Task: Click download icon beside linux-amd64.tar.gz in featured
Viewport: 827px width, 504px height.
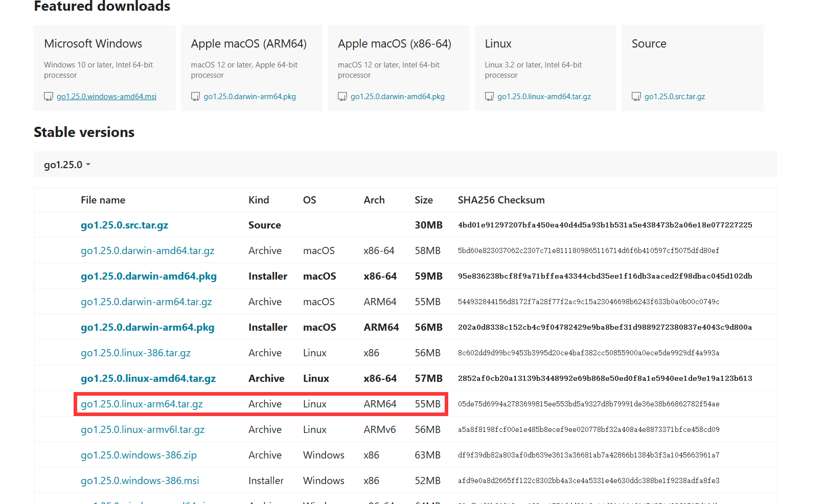Action: click(x=489, y=97)
